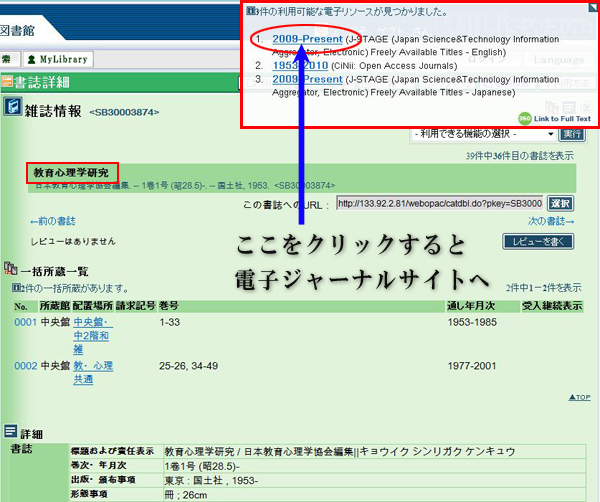This screenshot has height=502, width=600.
Task: Select years text 1953-1985
Action: (x=472, y=322)
